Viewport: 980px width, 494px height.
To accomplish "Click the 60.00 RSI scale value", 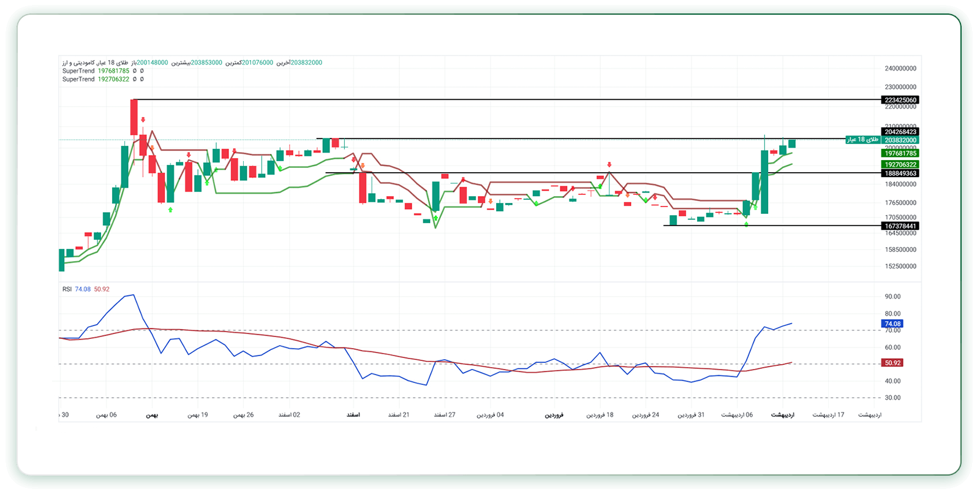I will pos(892,348).
